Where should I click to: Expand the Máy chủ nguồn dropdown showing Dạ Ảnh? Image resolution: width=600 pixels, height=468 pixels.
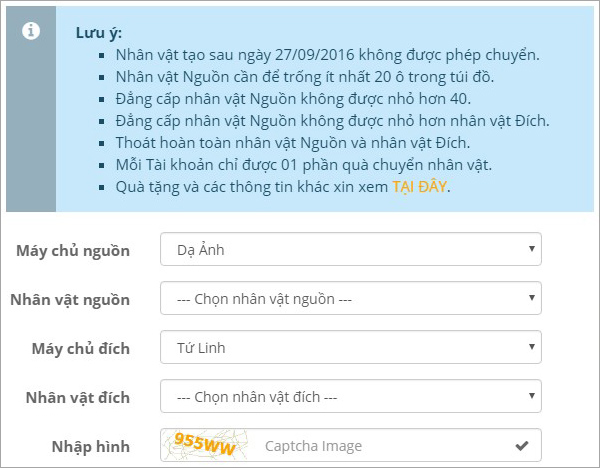click(x=350, y=249)
